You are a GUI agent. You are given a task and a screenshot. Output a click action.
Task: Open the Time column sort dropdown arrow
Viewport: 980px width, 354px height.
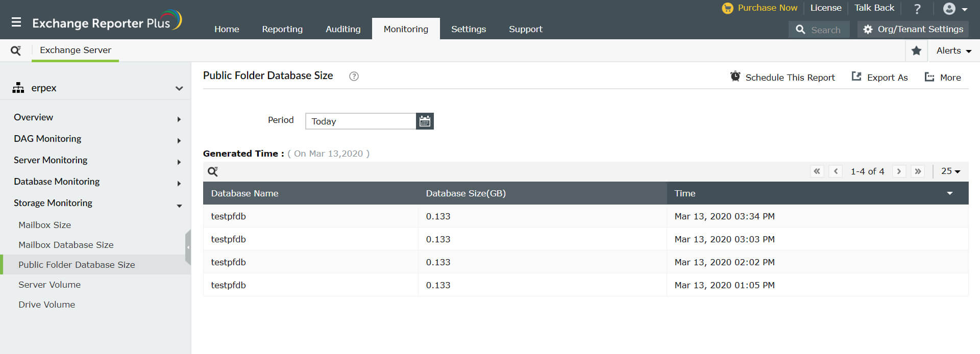[950, 193]
